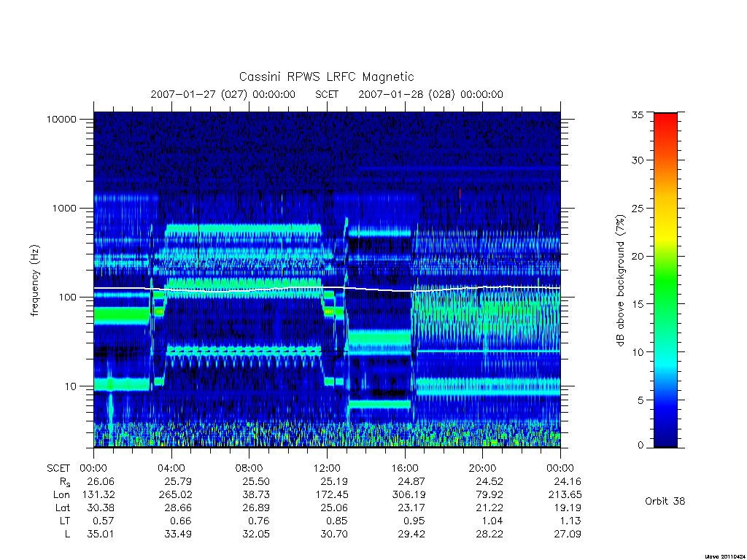
Task: Click the SCET label between the dates
Action: pos(327,94)
